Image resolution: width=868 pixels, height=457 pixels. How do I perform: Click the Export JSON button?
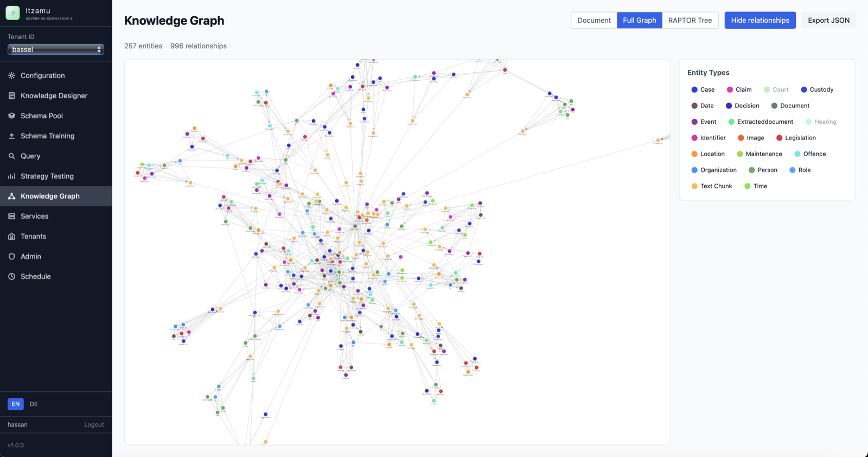coord(828,20)
